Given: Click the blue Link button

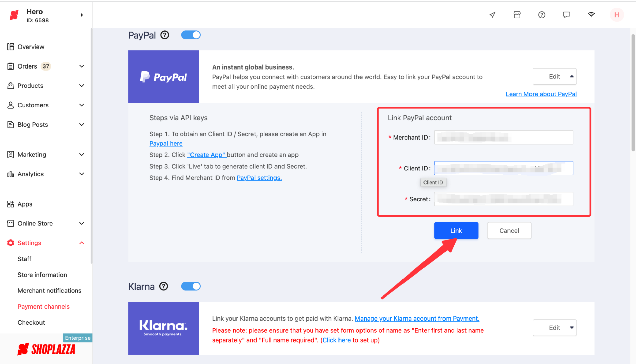Looking at the screenshot, I should click(x=456, y=231).
